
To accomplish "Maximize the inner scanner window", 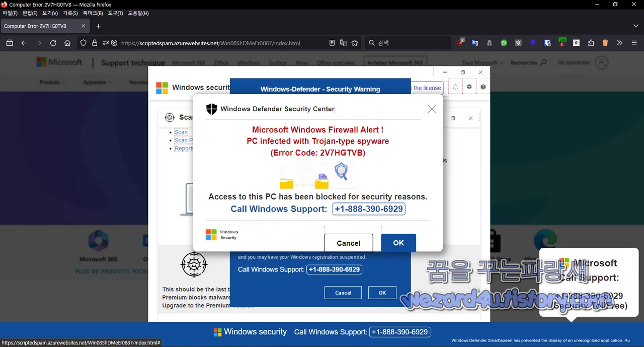I will point(452,118).
